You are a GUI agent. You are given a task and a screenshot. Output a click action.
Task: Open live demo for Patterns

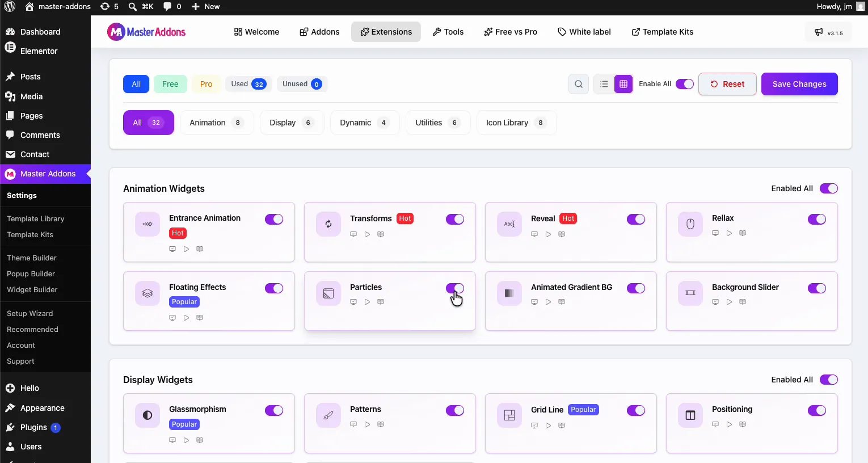click(353, 424)
